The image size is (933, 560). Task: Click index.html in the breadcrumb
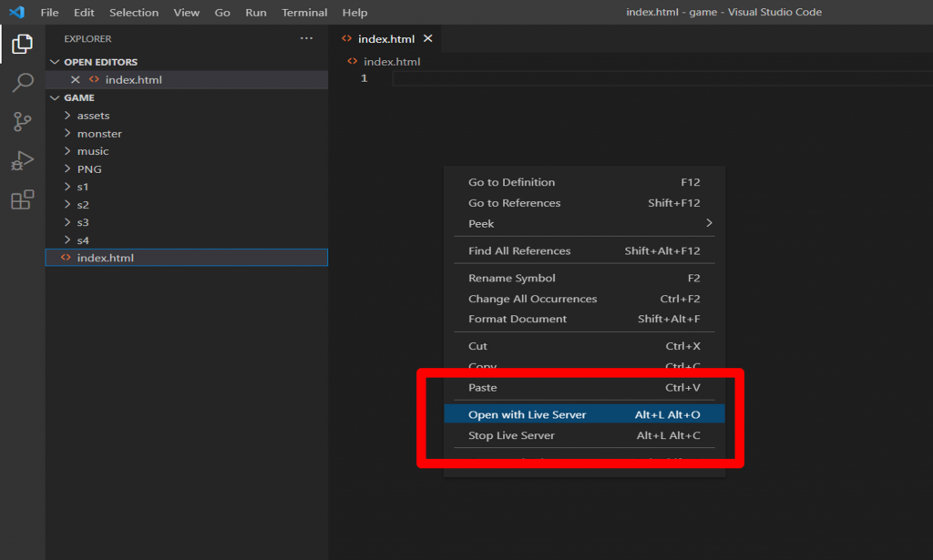(x=392, y=61)
